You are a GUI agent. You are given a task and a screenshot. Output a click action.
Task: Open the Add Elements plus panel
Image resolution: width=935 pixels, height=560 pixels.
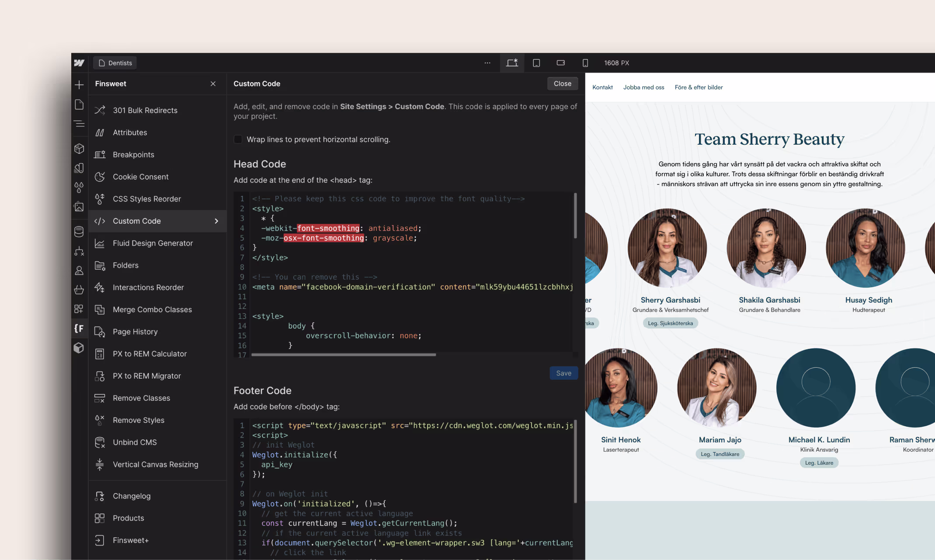79,84
